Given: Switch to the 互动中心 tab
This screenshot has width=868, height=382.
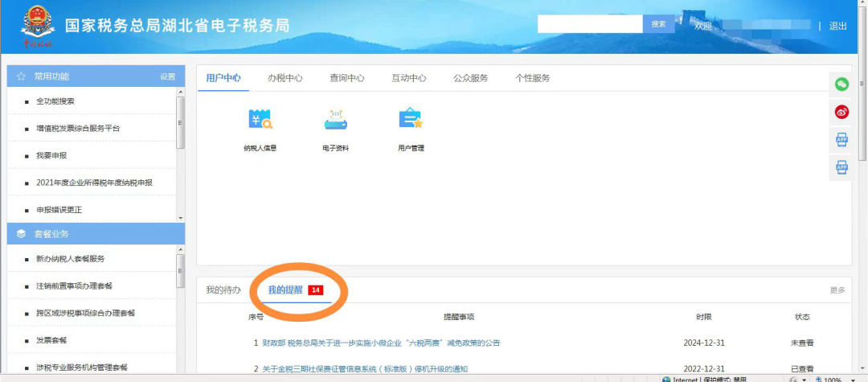Looking at the screenshot, I should click(409, 78).
